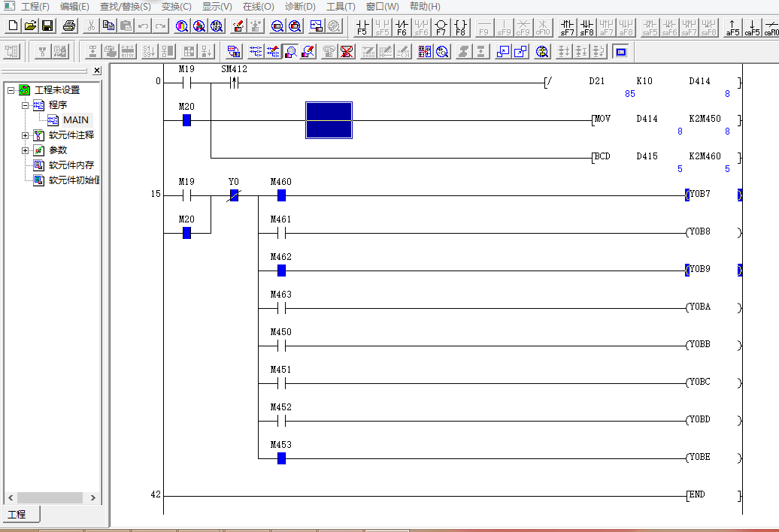Toggle the M453 contact state
The height and width of the screenshot is (532, 779).
281,458
